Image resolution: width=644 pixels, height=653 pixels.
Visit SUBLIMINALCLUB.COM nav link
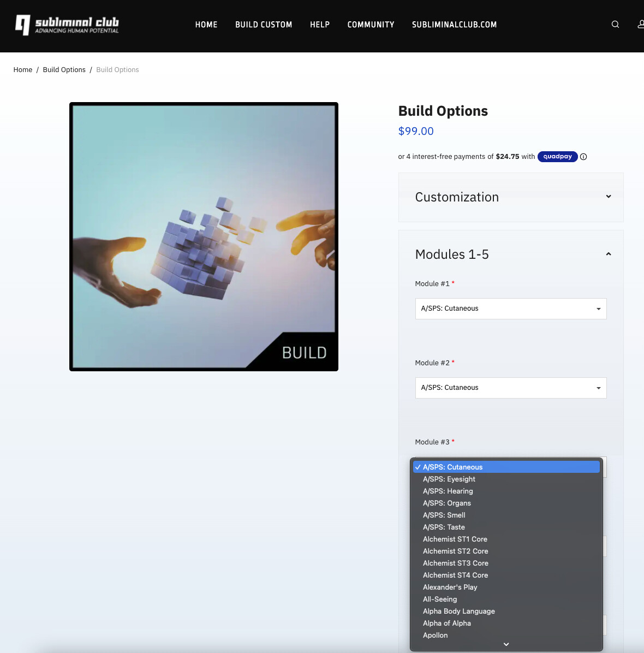point(454,25)
